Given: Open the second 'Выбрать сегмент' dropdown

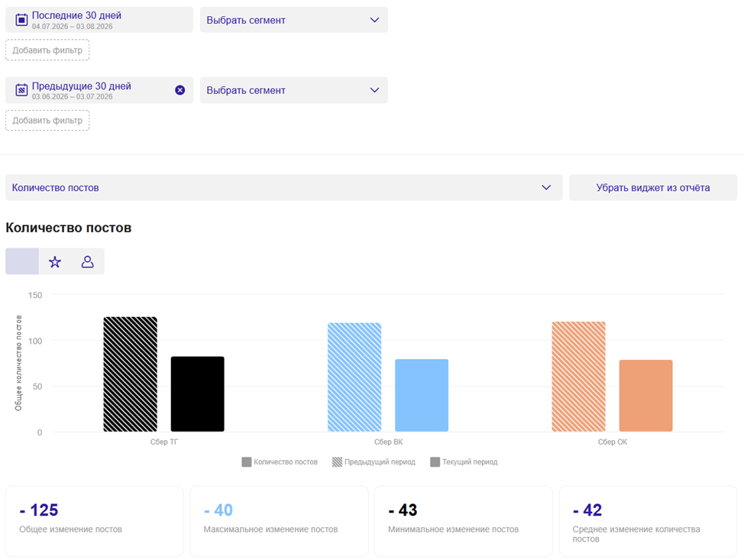Looking at the screenshot, I should point(294,90).
